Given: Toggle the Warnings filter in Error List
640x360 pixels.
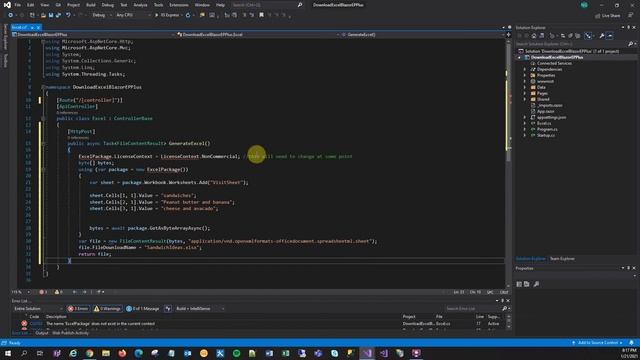Looking at the screenshot, I should pos(107,309).
